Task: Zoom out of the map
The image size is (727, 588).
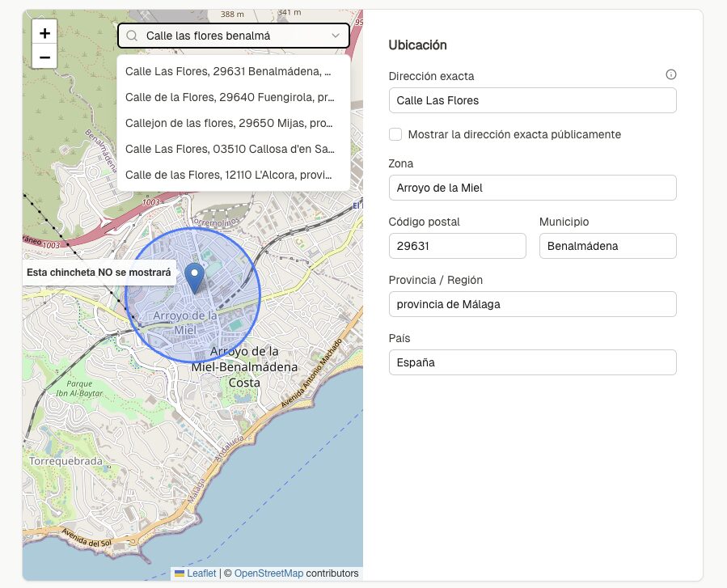Action: pos(44,57)
